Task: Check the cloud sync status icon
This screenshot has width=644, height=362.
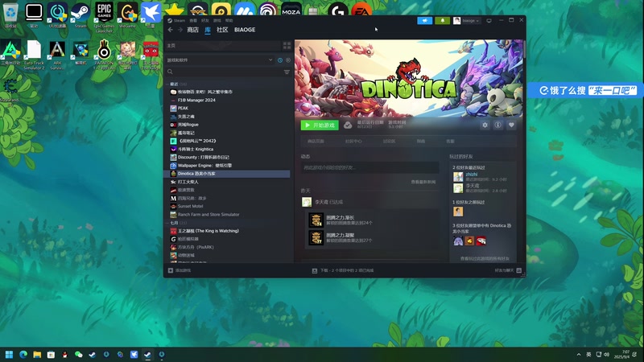Action: click(x=348, y=125)
